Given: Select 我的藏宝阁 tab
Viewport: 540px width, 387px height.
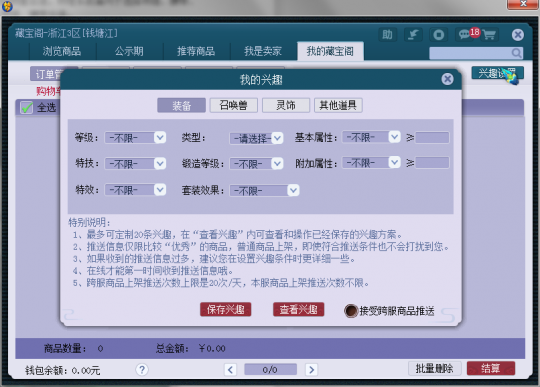Looking at the screenshot, I should pos(330,51).
